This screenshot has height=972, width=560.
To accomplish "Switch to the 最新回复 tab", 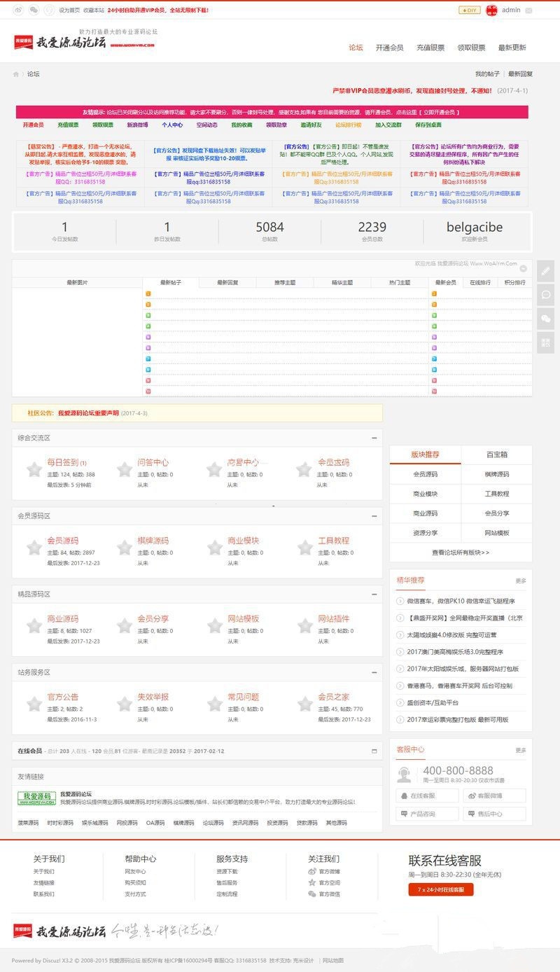I will coord(227,282).
